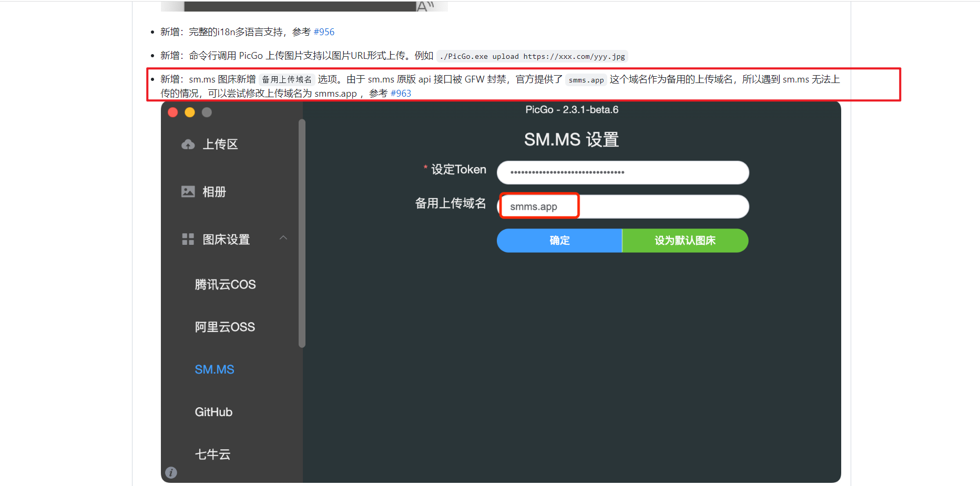The height and width of the screenshot is (486, 980).
Task: Select 七牛云 image host entry
Action: (x=213, y=454)
